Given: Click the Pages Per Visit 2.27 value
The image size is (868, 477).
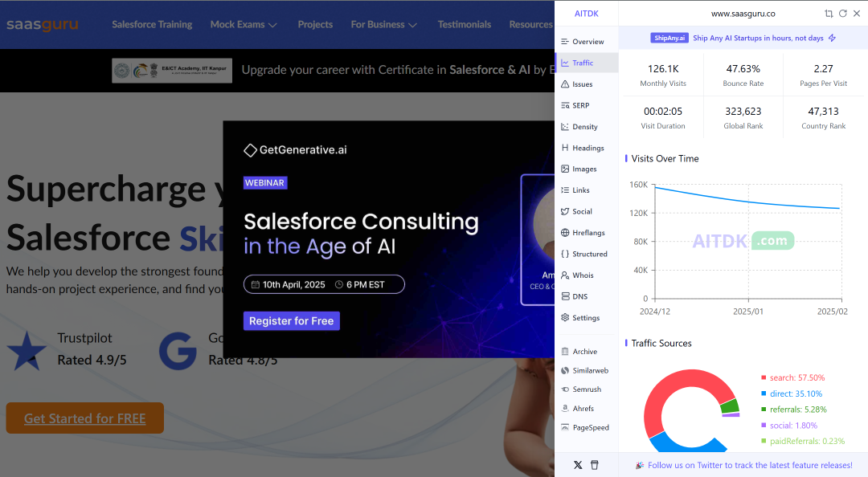Looking at the screenshot, I should point(823,68).
